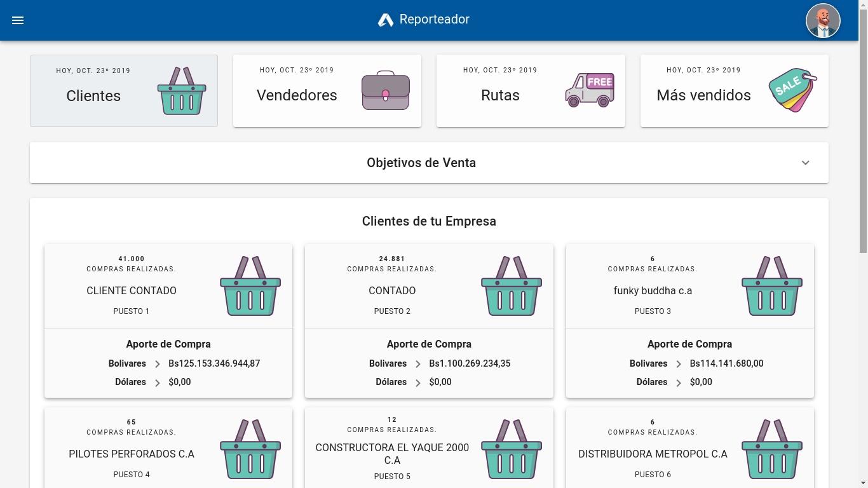Click the briefcase icon on Vendedores card

click(386, 90)
